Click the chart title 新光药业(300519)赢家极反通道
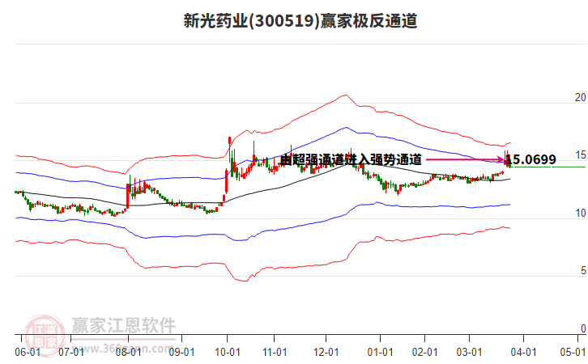The height and width of the screenshot is (364, 588). click(x=300, y=21)
